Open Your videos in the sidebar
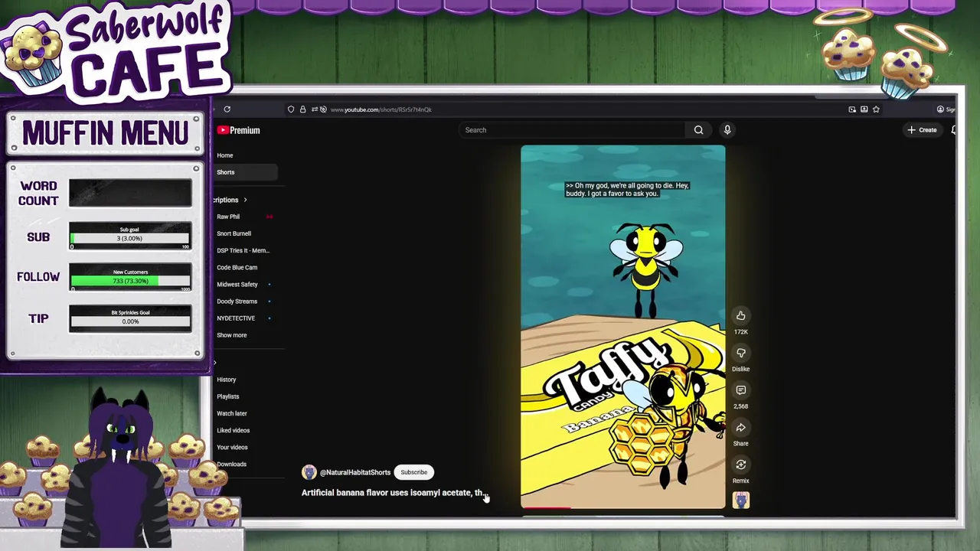Viewport: 980px width, 551px height. click(x=232, y=447)
